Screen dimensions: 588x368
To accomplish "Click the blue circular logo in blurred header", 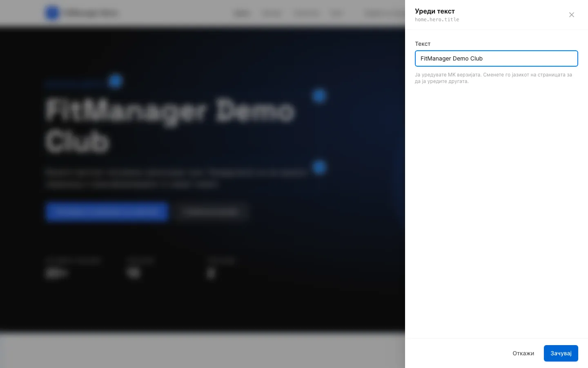I will pyautogui.click(x=52, y=13).
